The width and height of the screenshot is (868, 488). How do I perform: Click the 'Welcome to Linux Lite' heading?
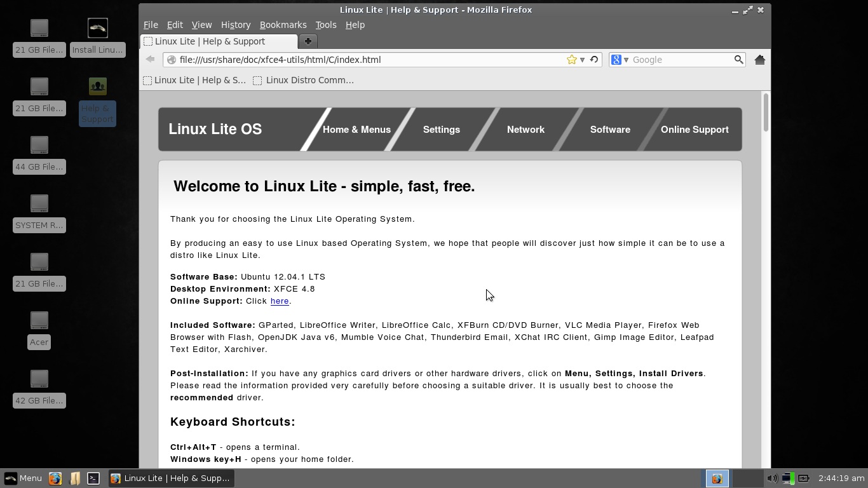pos(324,186)
